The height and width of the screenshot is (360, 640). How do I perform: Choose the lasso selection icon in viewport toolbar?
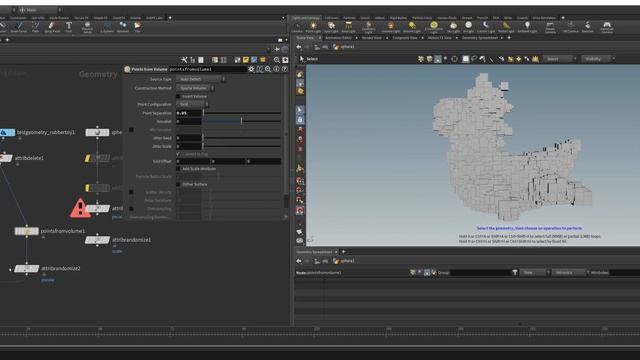pyautogui.click(x=474, y=59)
